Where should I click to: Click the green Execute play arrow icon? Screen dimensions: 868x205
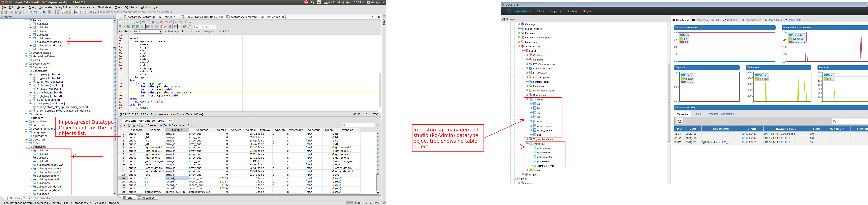pyautogui.click(x=125, y=27)
